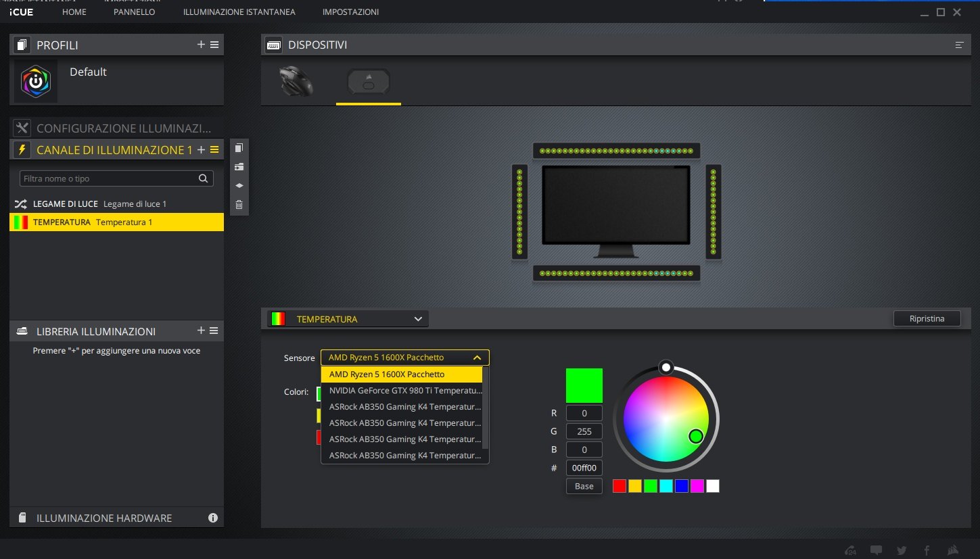
Task: Pick the green preset swatch
Action: click(651, 486)
